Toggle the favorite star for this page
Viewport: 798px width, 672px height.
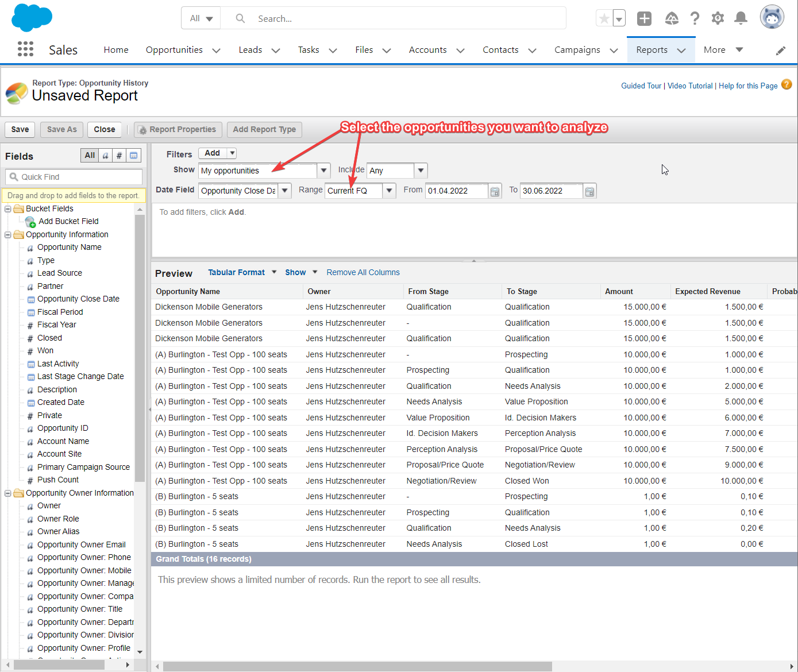click(604, 18)
